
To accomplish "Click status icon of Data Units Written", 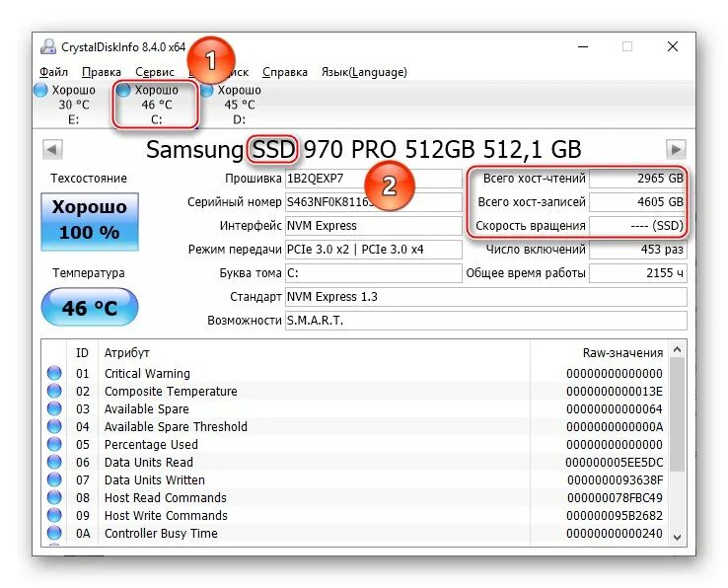I will click(x=55, y=479).
